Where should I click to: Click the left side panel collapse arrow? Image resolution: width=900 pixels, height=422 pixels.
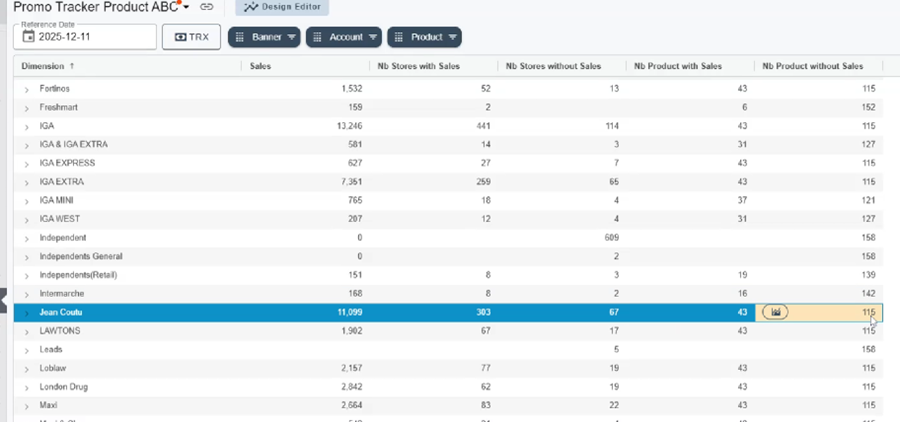(x=3, y=299)
